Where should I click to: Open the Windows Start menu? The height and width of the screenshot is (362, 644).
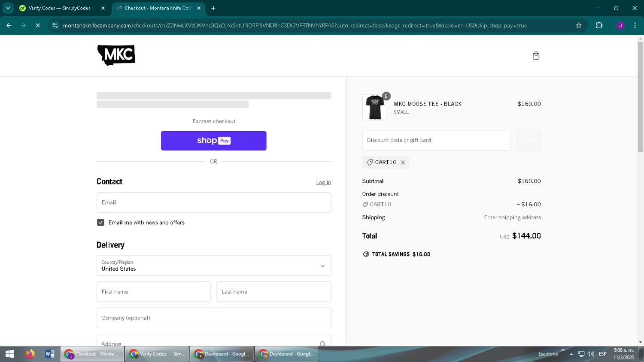tap(9, 354)
